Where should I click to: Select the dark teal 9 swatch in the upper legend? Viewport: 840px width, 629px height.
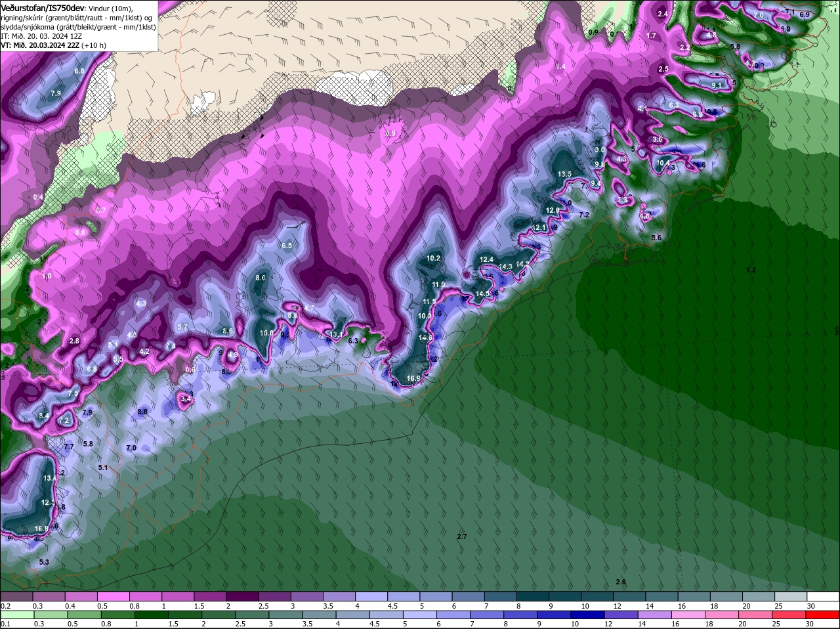pyautogui.click(x=566, y=597)
